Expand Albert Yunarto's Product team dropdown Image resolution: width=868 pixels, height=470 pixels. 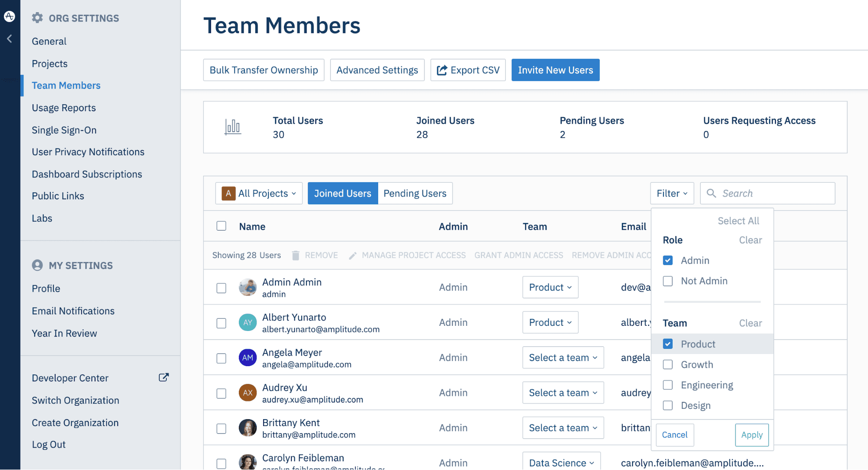(x=550, y=322)
